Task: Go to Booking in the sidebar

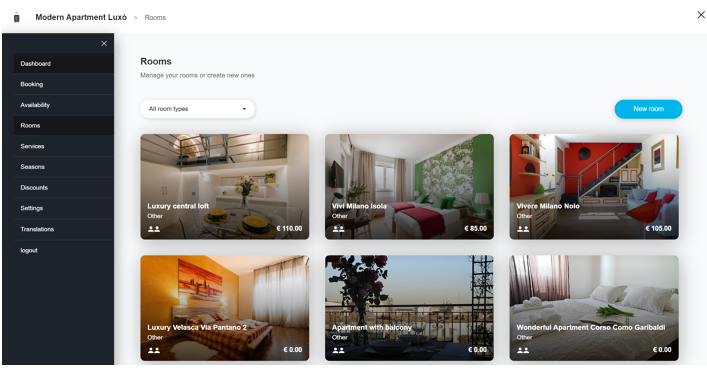Action: 64,84
